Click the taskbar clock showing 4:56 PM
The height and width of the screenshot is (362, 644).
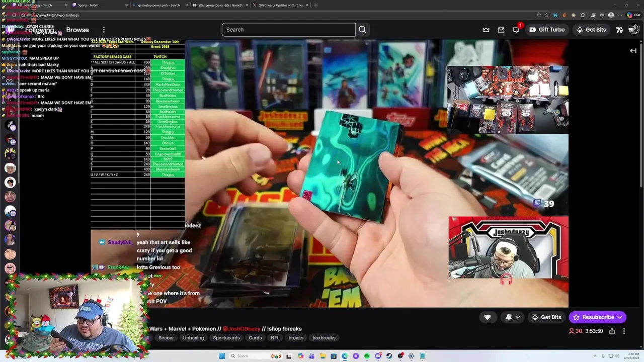coord(632,356)
